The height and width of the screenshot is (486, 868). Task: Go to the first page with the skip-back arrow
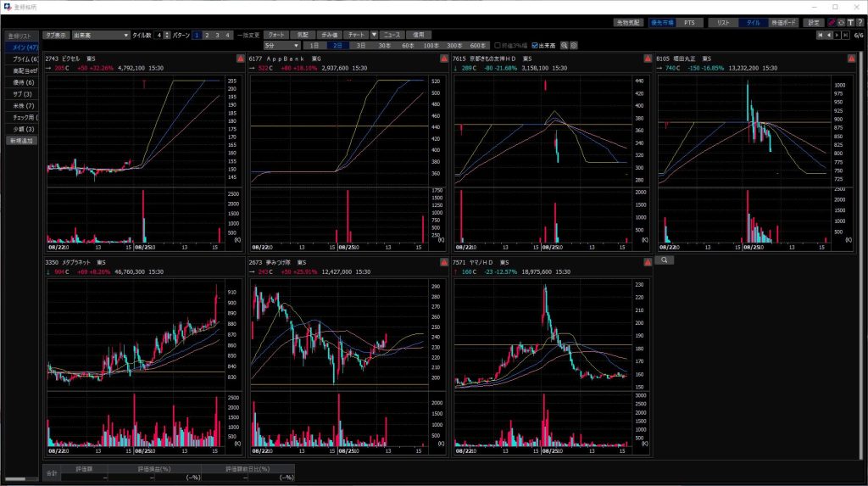point(820,35)
